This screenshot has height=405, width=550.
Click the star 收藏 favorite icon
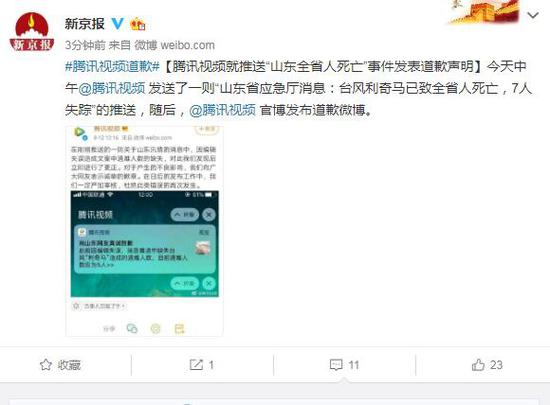click(46, 365)
